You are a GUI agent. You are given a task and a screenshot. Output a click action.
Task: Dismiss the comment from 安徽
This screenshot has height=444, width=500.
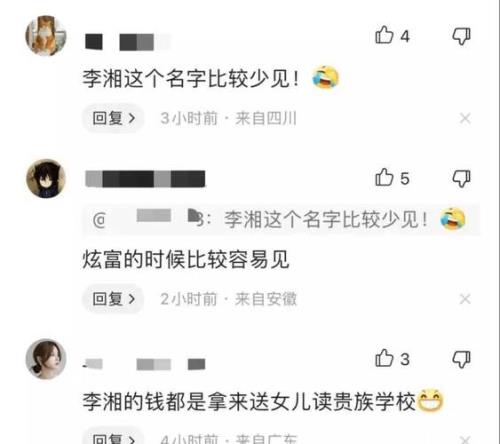(465, 299)
